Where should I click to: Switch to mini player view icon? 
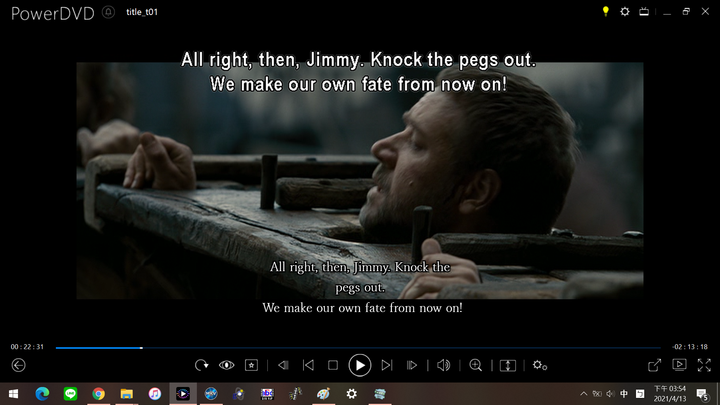pos(679,365)
